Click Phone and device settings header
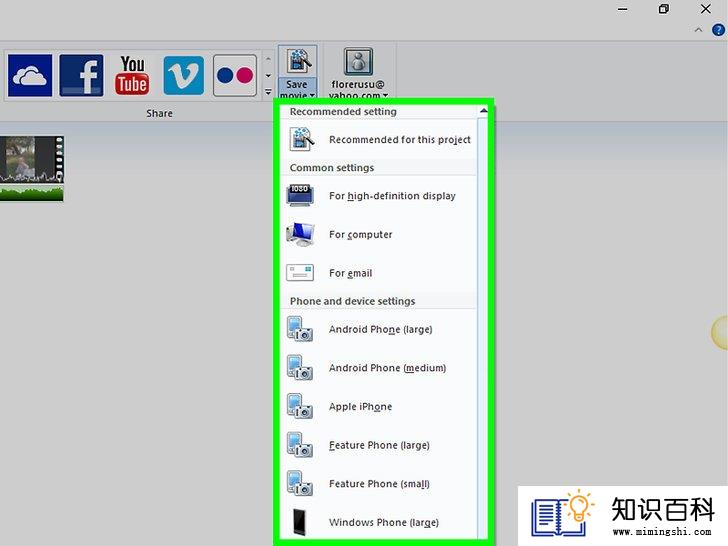 click(x=352, y=301)
